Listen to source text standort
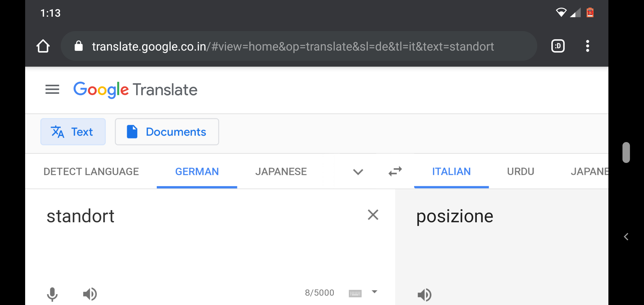 point(90,294)
